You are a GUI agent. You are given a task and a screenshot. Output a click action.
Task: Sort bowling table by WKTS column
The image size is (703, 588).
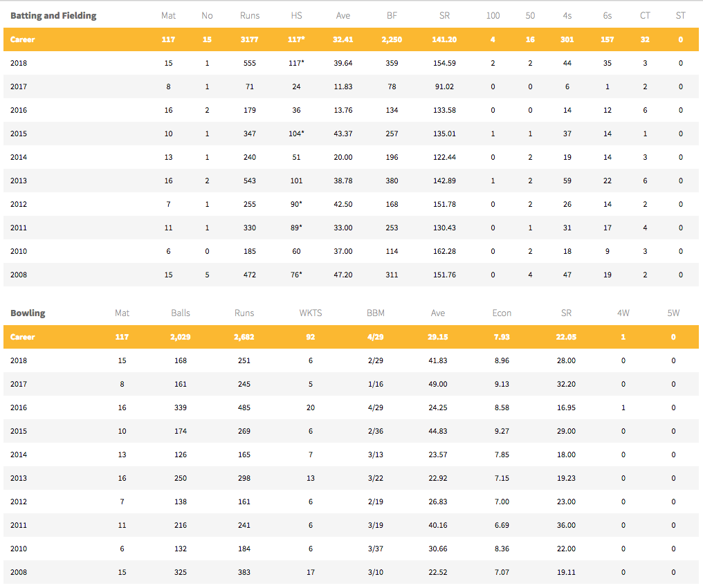coord(311,313)
